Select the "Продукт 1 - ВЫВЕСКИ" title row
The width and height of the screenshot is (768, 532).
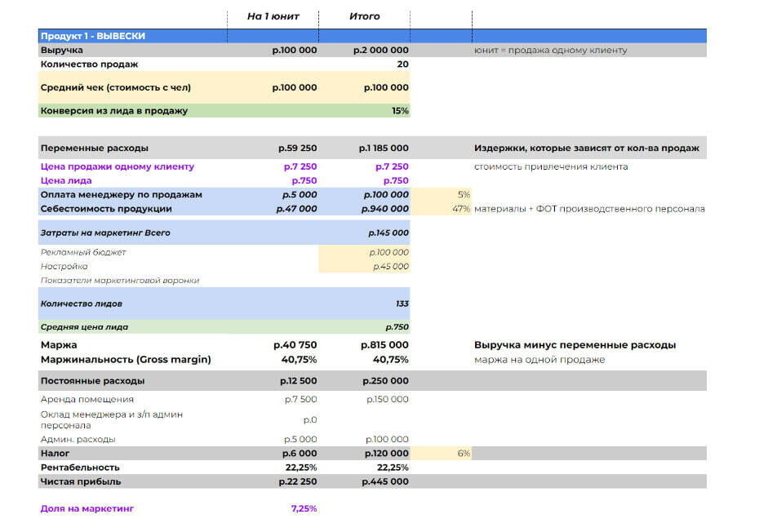(93, 37)
